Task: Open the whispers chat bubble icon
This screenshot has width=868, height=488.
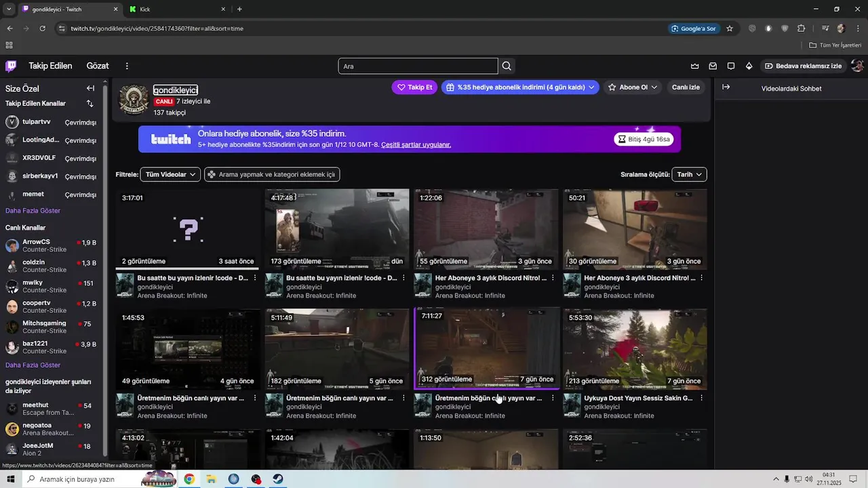Action: (731, 66)
